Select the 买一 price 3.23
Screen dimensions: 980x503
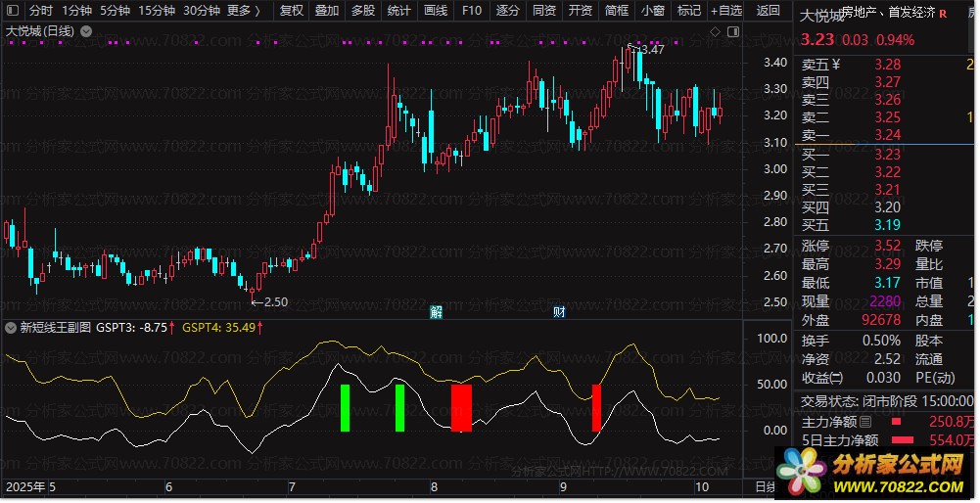coord(888,155)
